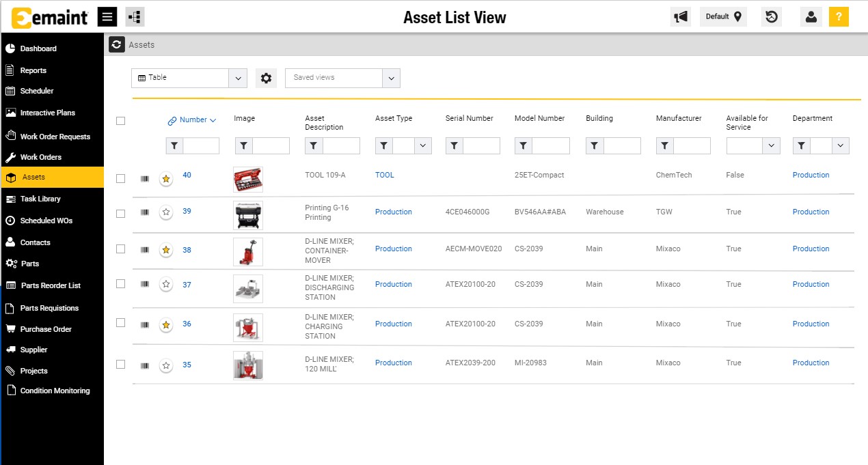Toggle favorite star for asset 36
Screen dimensions: 868x465
(x=165, y=325)
